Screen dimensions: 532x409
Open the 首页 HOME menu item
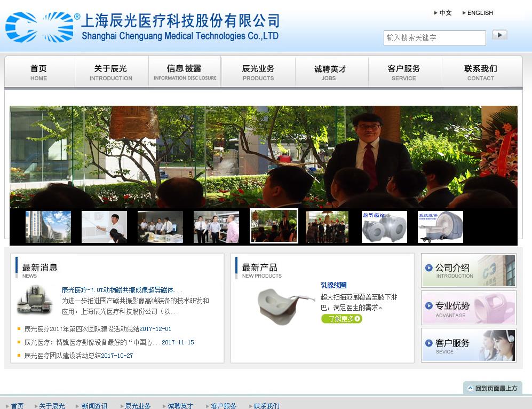[38, 72]
